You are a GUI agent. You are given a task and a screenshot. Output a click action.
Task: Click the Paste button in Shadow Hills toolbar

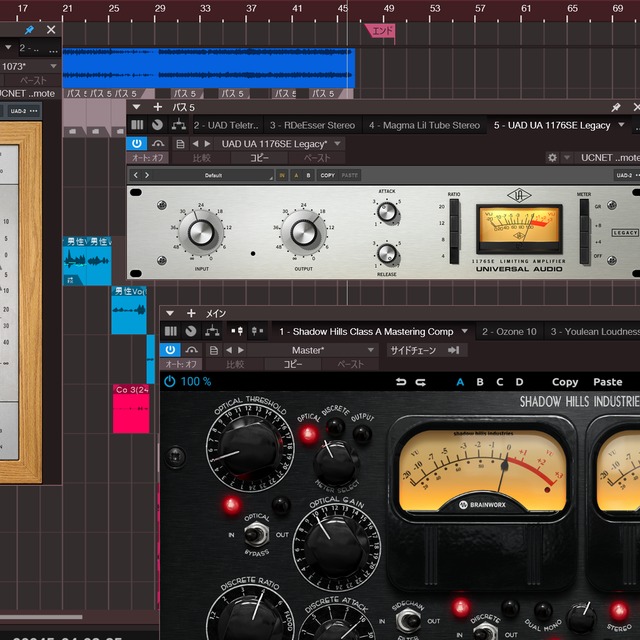(607, 382)
